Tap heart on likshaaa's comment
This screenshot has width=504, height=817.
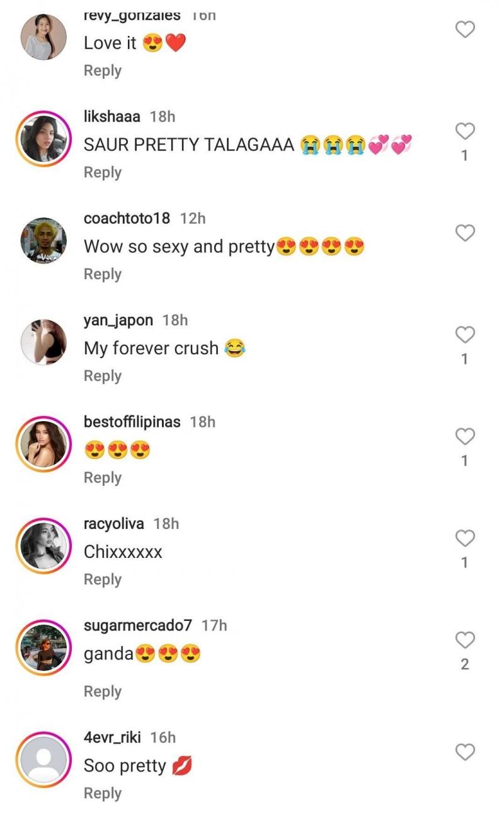pos(465,131)
